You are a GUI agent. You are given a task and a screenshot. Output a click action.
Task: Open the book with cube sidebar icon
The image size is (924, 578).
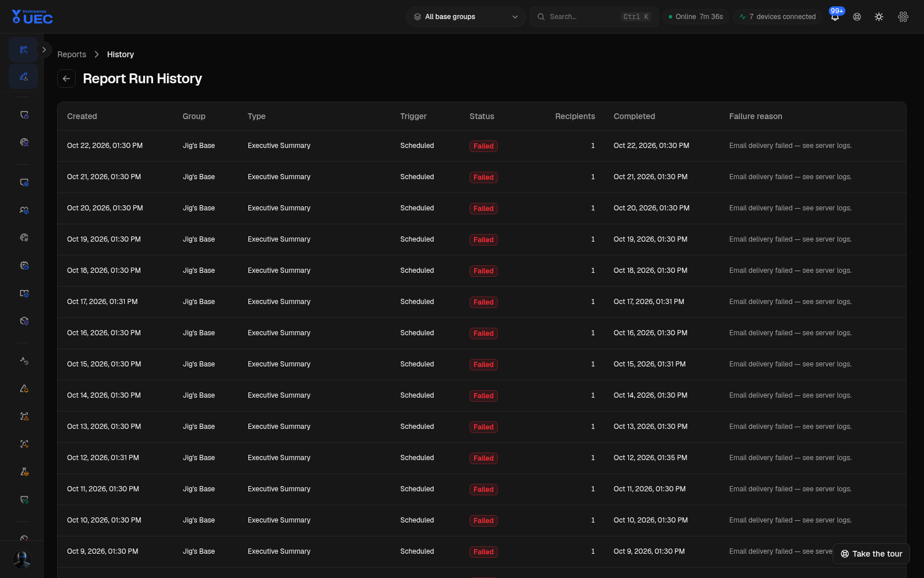24,293
